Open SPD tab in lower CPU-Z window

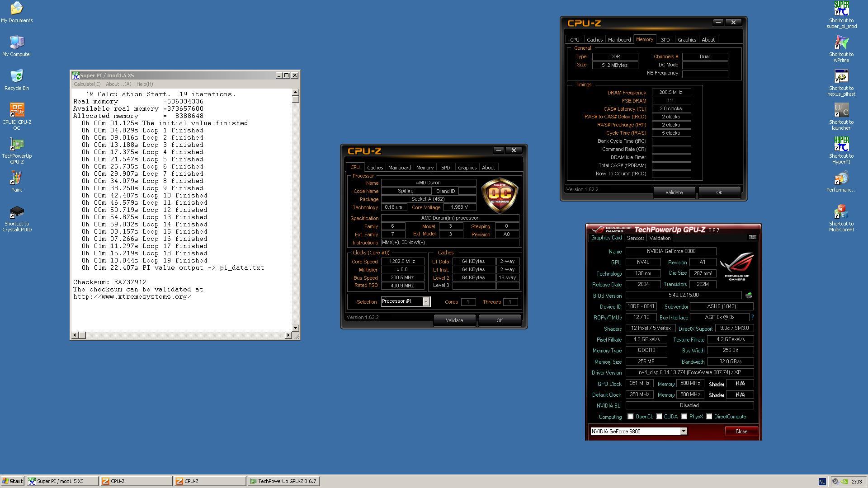445,168
